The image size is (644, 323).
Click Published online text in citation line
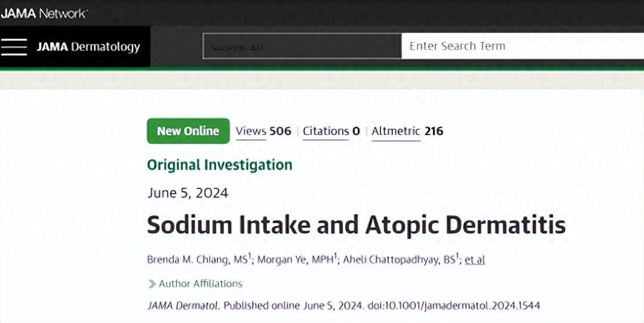[255, 305]
